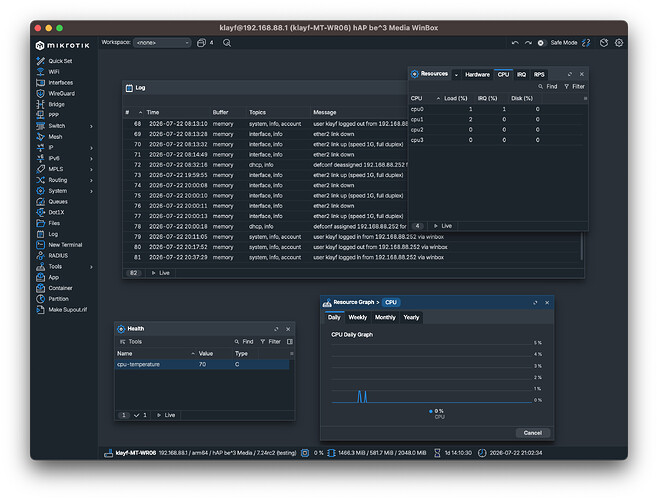This screenshot has width=657, height=500.
Task: Expand the MPLS submenu
Action: (x=91, y=169)
